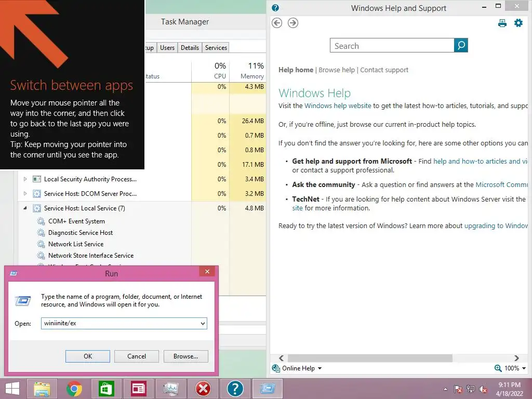Sort by the Memory column header
The width and height of the screenshot is (532, 399).
pyautogui.click(x=248, y=71)
